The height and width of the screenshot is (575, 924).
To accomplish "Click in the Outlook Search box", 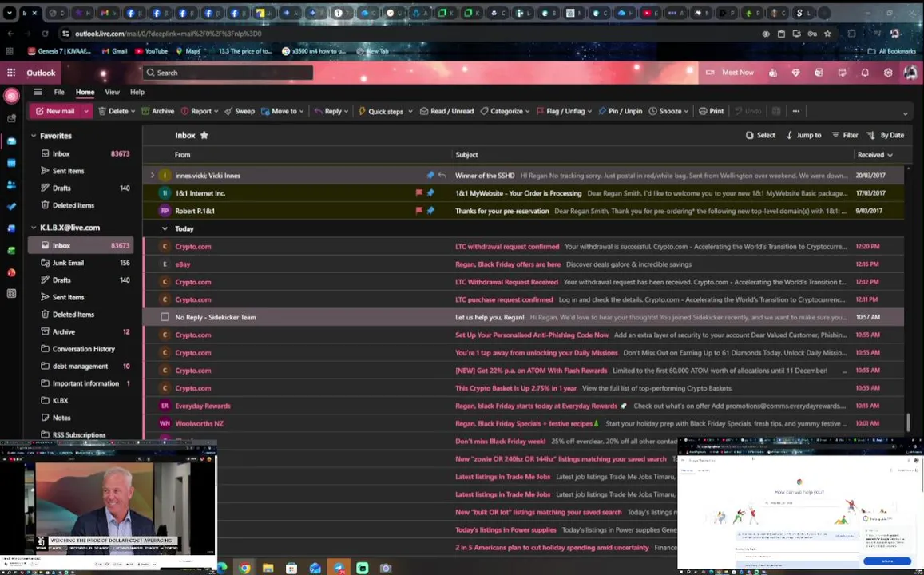I will pos(228,73).
